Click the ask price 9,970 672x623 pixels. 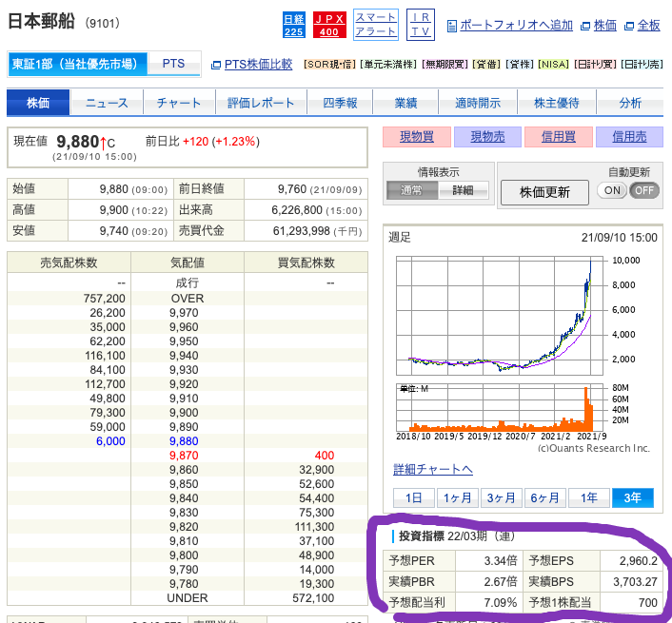[184, 313]
